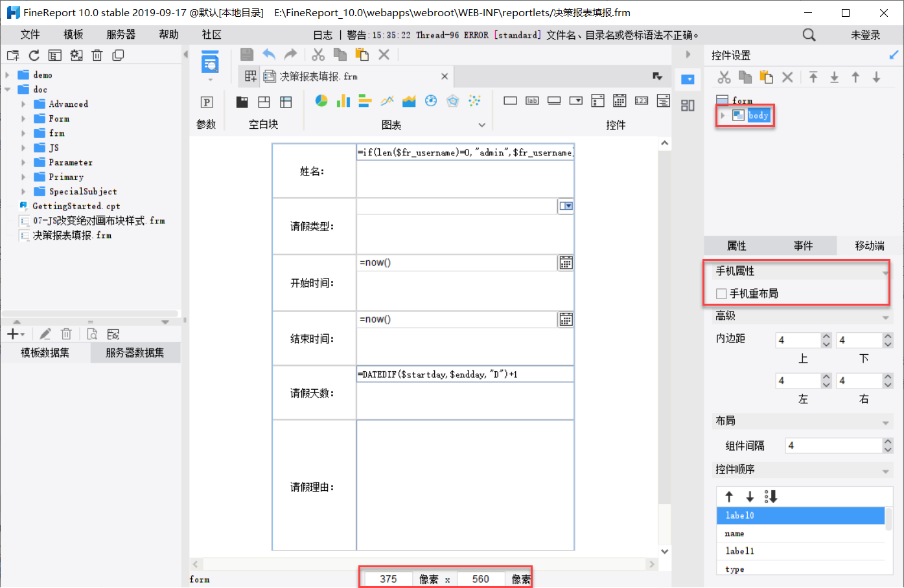Screen dimensions: 904x588
Task: Insert a column chart
Action: (343, 100)
